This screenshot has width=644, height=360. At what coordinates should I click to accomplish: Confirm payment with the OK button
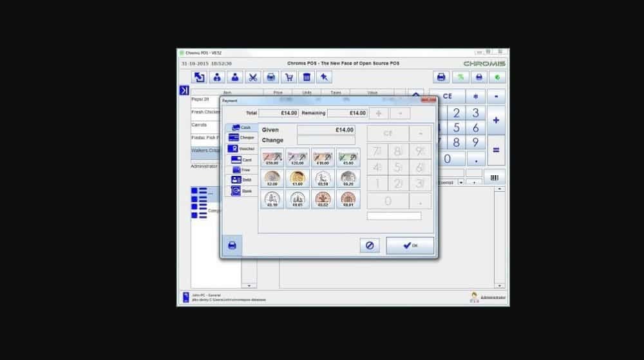410,245
